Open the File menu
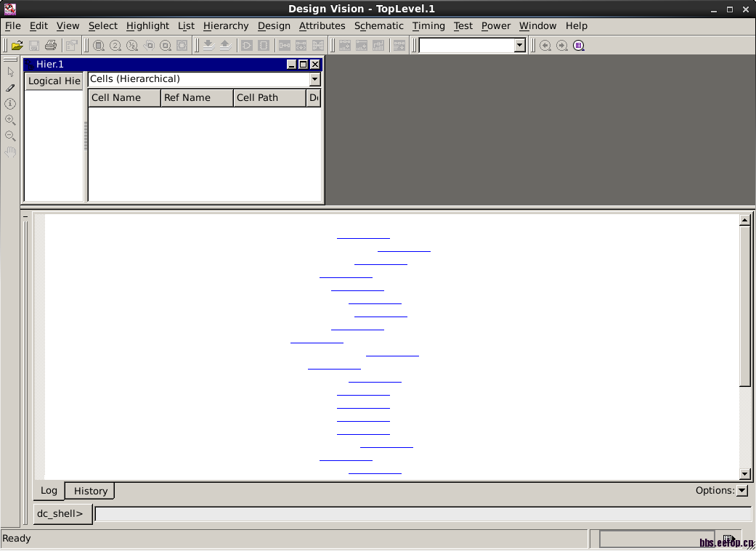Screen dimensions: 756x551 pyautogui.click(x=12, y=25)
